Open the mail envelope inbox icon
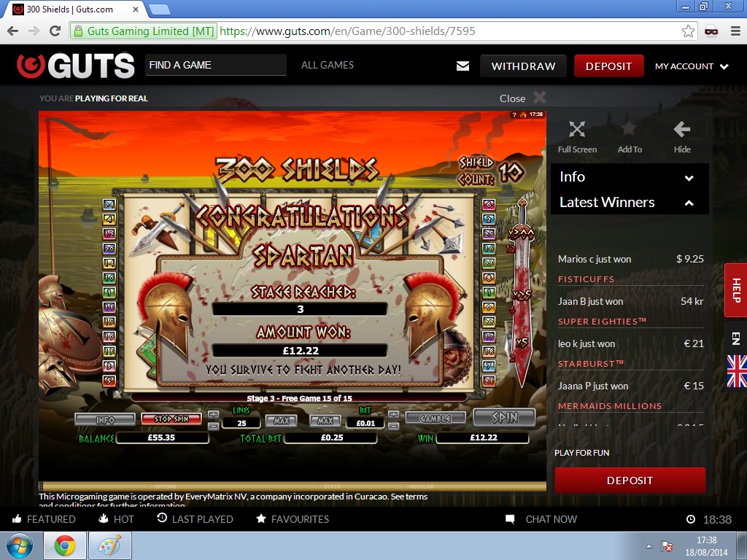This screenshot has width=747, height=560. tap(462, 66)
